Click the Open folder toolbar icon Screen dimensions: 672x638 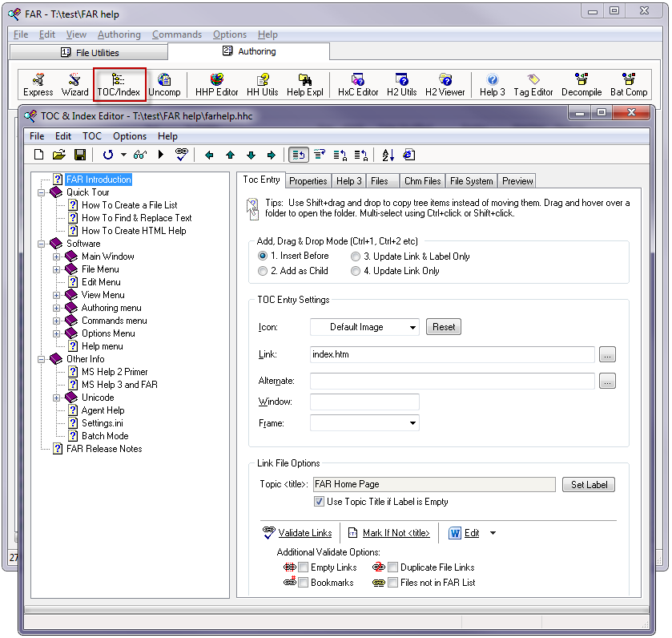point(59,155)
